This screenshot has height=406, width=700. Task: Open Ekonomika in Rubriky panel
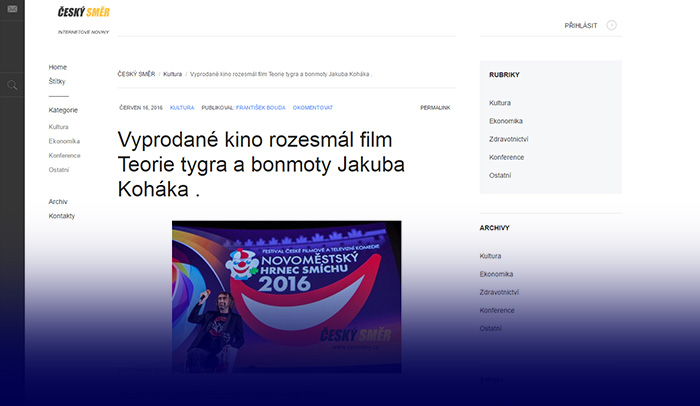tap(506, 121)
